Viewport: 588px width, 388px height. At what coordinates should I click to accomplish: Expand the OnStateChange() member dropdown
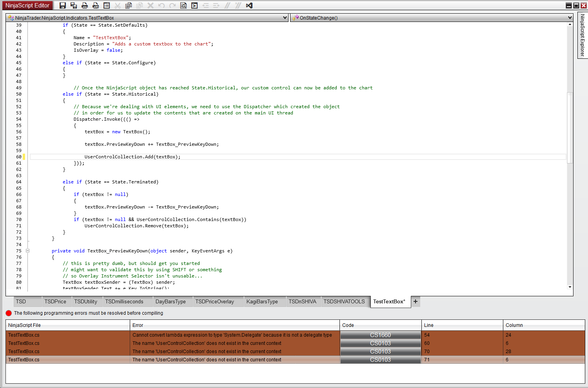(x=570, y=18)
